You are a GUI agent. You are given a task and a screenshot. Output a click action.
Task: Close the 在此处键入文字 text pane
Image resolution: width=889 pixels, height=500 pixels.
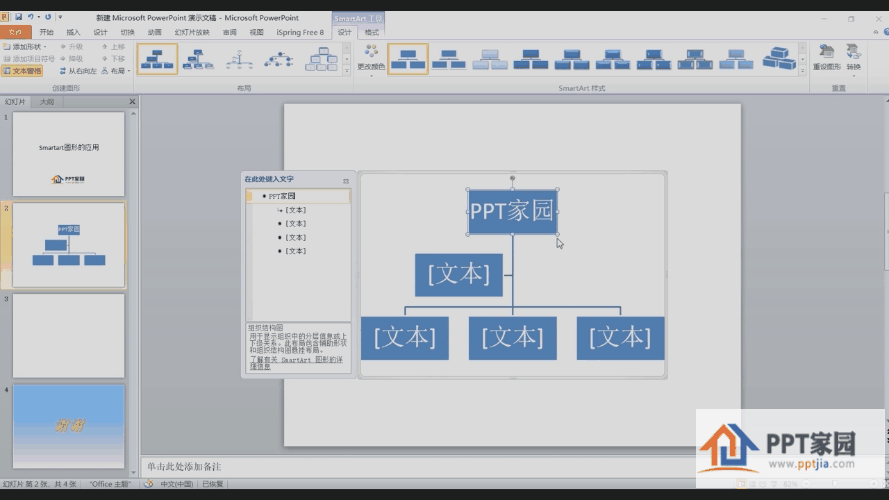pos(346,181)
